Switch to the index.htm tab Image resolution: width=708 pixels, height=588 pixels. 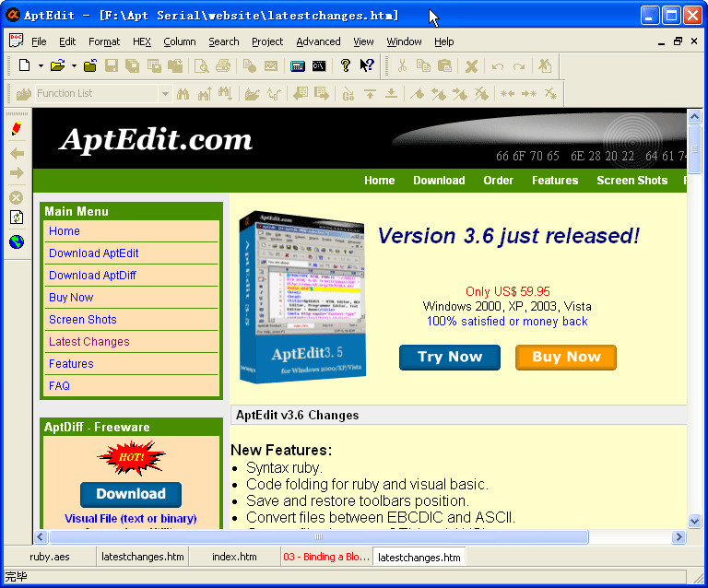[234, 557]
